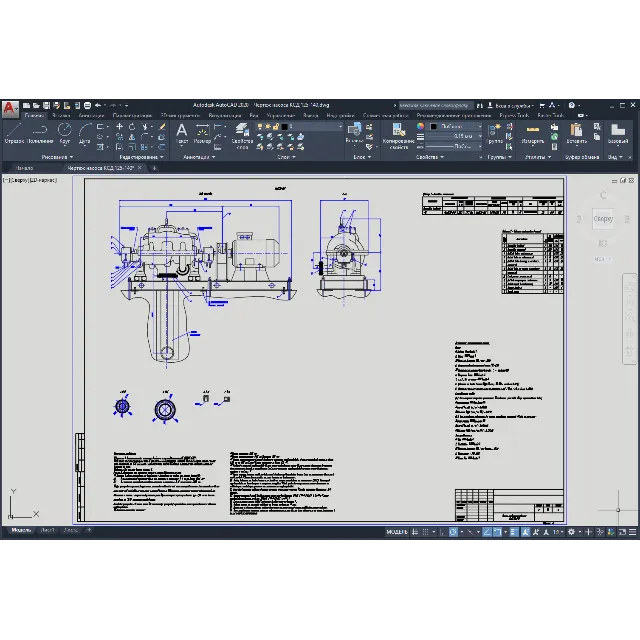Click the Сверху face on ViewCube
640x640 pixels.
[603, 219]
